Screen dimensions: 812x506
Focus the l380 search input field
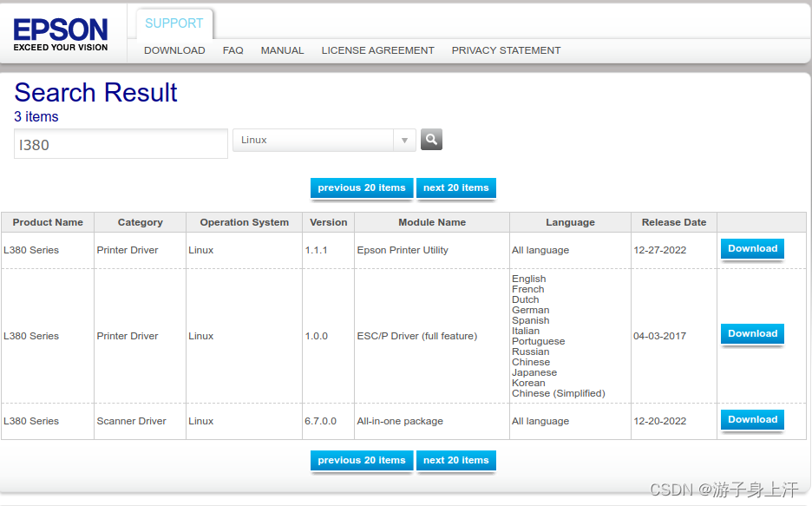point(121,144)
